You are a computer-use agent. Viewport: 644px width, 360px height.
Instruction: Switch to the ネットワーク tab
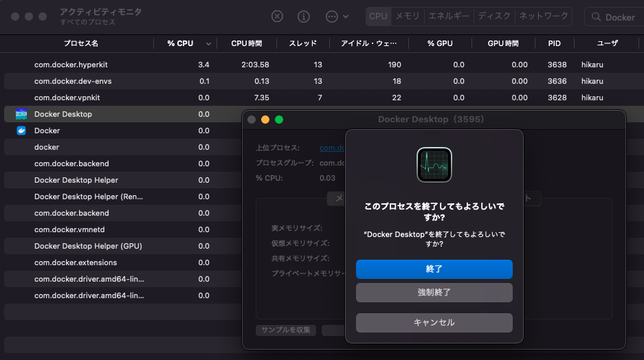click(x=544, y=16)
